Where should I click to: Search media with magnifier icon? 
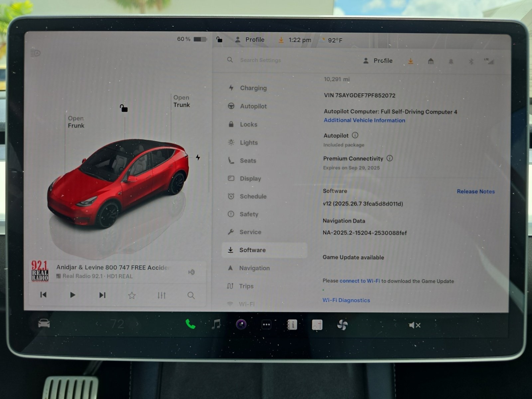pyautogui.click(x=191, y=295)
